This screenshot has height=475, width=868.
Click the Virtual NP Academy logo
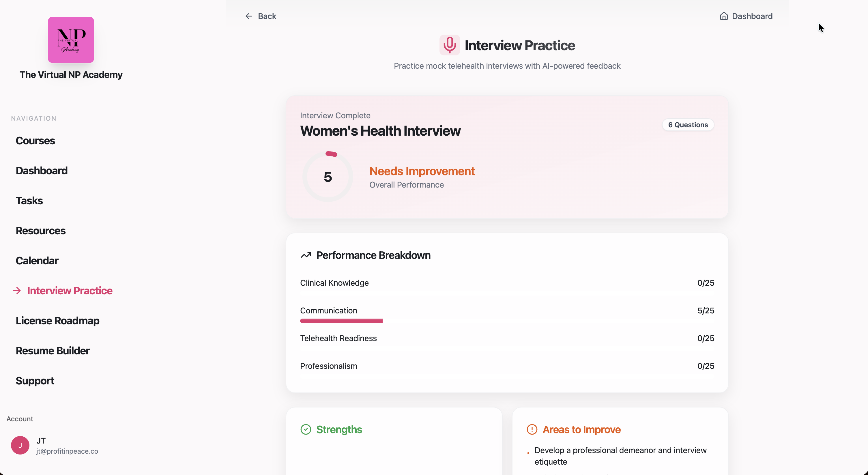[x=71, y=40]
